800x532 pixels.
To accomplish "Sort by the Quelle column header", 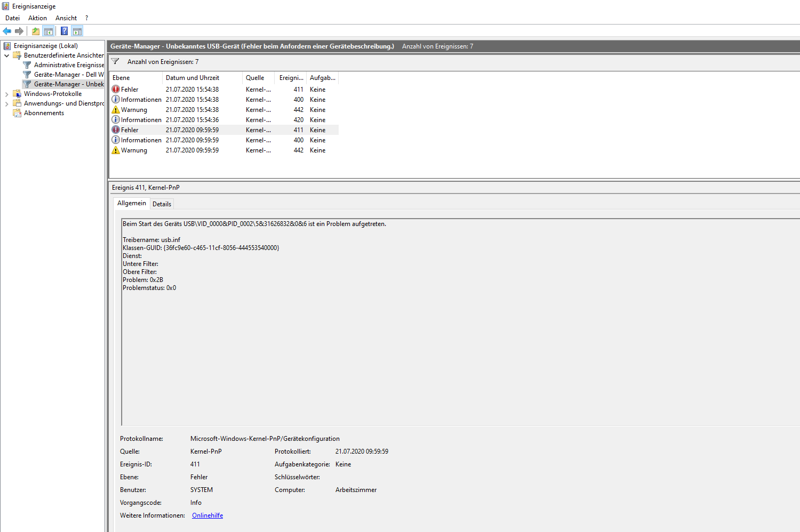I will tap(258, 78).
